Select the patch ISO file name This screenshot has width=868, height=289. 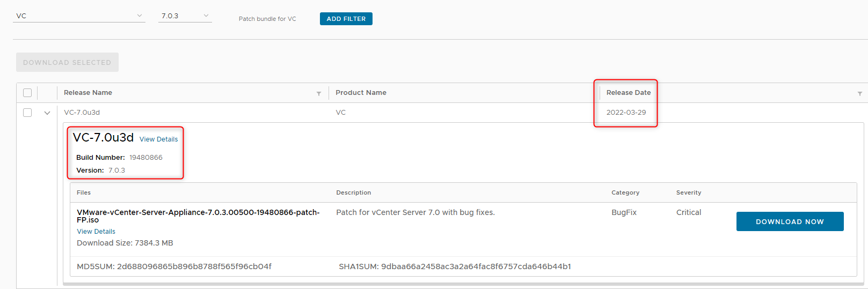coord(198,216)
